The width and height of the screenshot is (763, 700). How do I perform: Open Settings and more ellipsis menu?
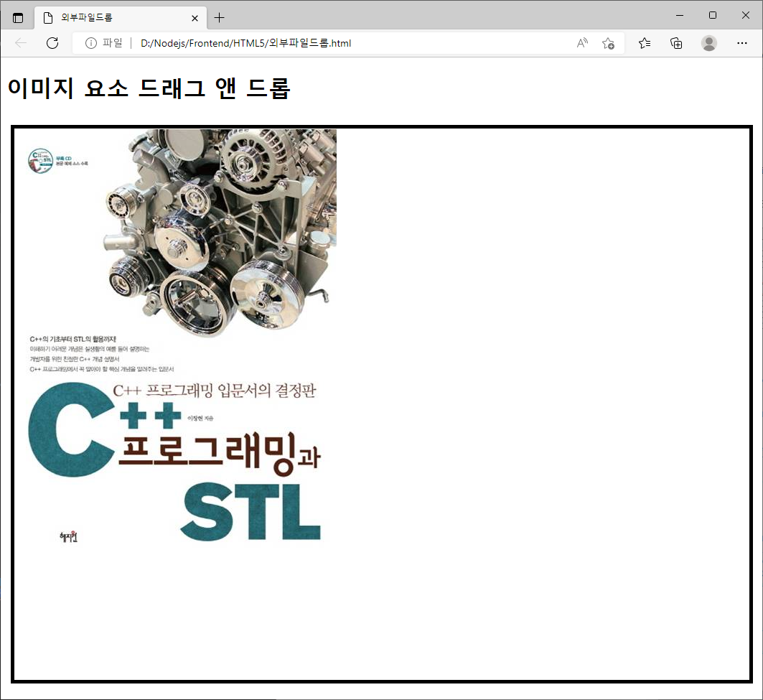[742, 43]
